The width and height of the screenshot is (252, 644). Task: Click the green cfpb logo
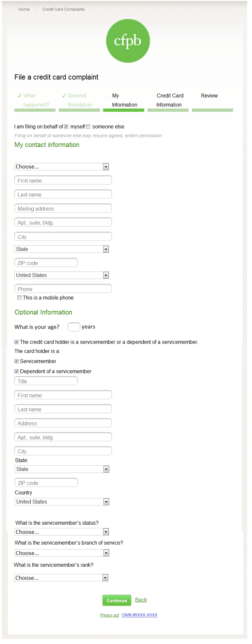pos(128,41)
